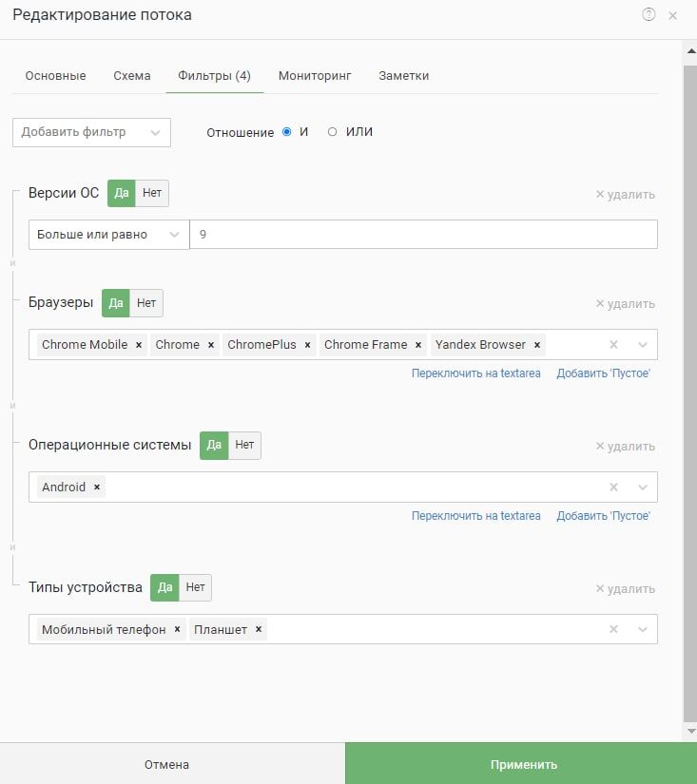The image size is (697, 784).
Task: Expand the operating systems list dropdown arrow
Action: coord(643,488)
